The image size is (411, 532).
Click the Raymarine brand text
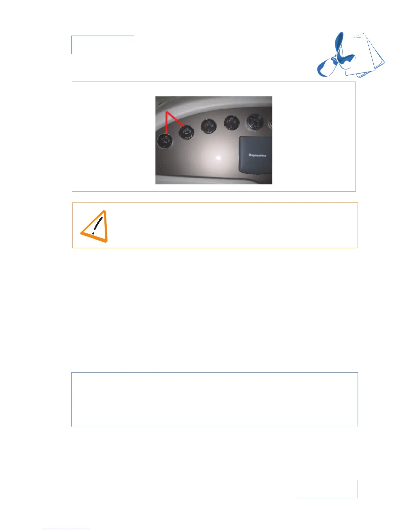click(258, 155)
